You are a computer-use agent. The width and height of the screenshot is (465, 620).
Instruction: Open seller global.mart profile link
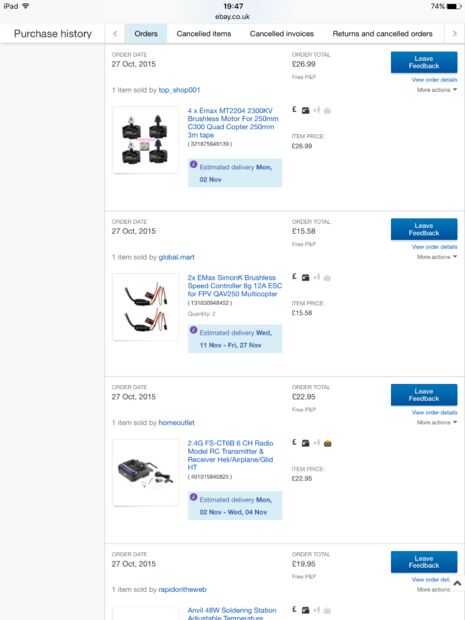[176, 257]
